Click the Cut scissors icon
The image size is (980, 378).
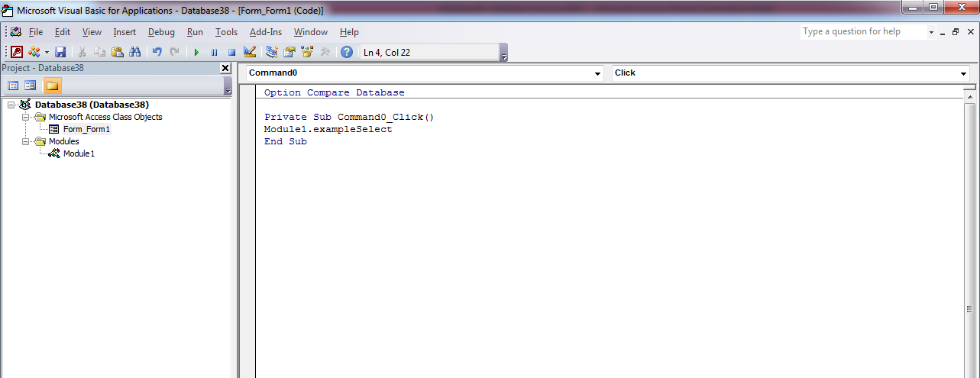pos(82,52)
